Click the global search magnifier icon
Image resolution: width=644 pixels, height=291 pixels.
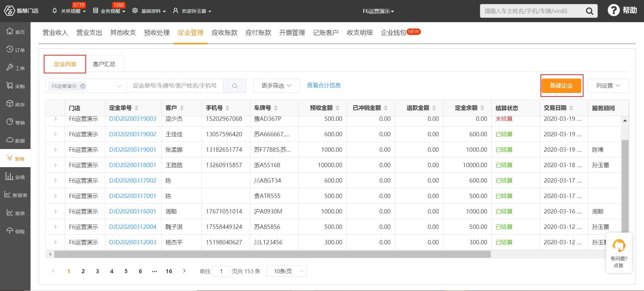(x=589, y=11)
